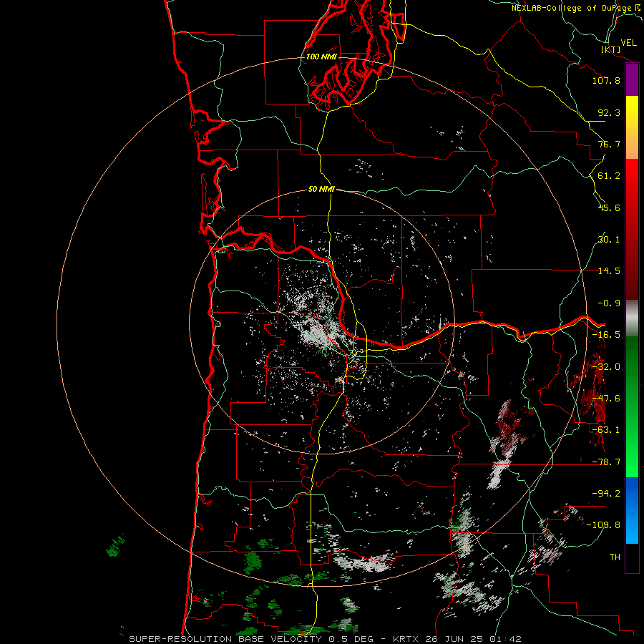Select the -109.8 scale value
644x644 pixels.
(x=603, y=525)
